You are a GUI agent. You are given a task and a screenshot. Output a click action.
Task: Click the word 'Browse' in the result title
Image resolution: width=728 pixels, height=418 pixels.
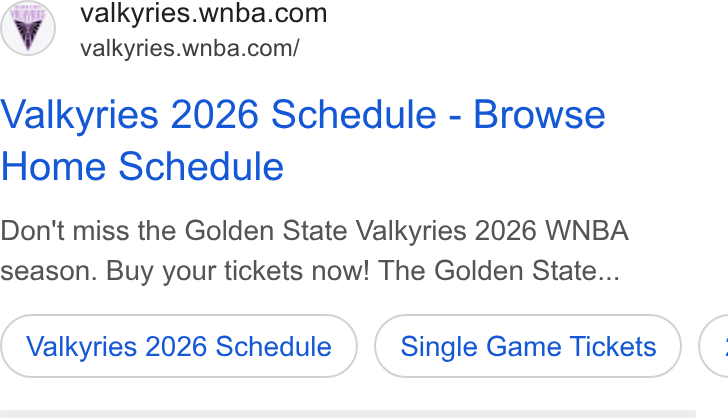click(x=539, y=114)
